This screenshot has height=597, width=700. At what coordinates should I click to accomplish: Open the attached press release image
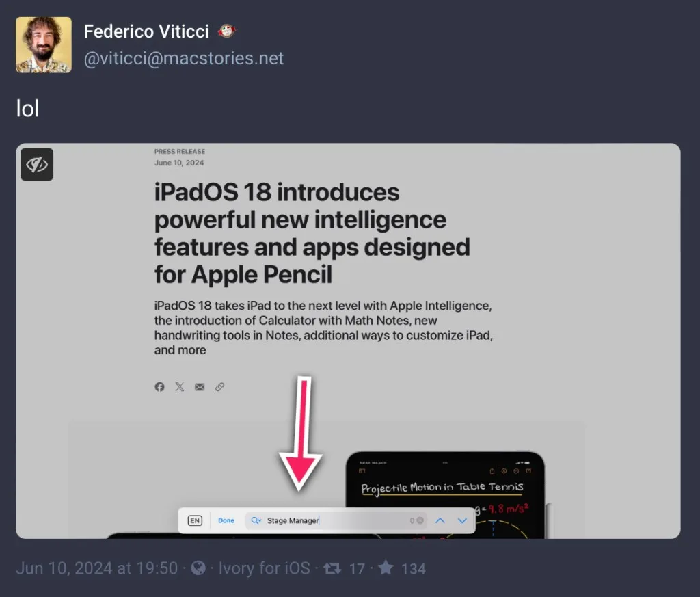tap(348, 341)
